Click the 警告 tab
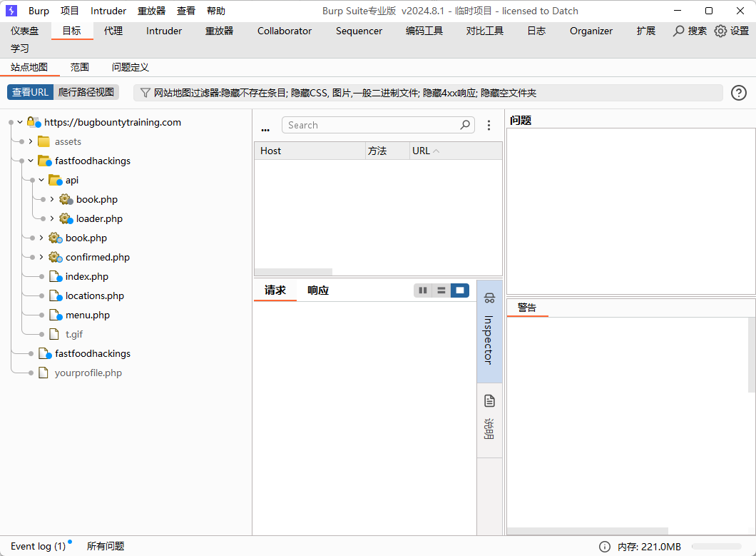Screen dimensions: 756x556 click(527, 308)
